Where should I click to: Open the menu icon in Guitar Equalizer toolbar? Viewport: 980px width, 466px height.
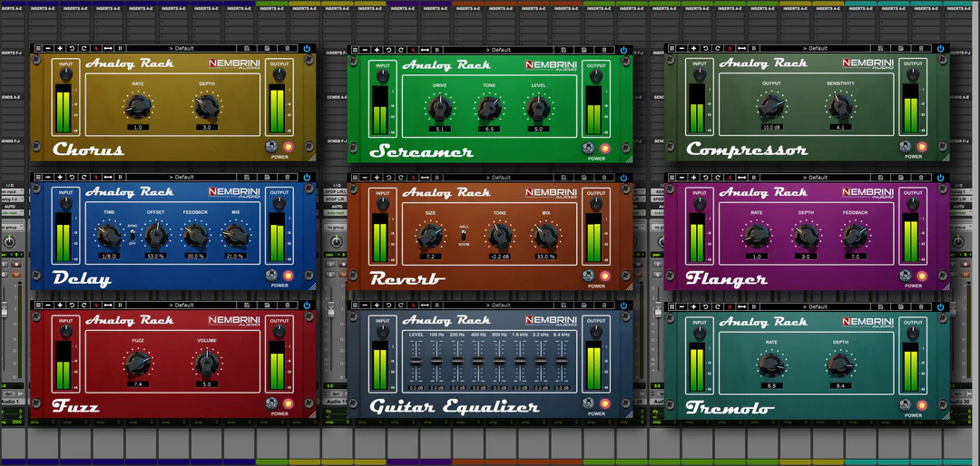click(x=354, y=306)
